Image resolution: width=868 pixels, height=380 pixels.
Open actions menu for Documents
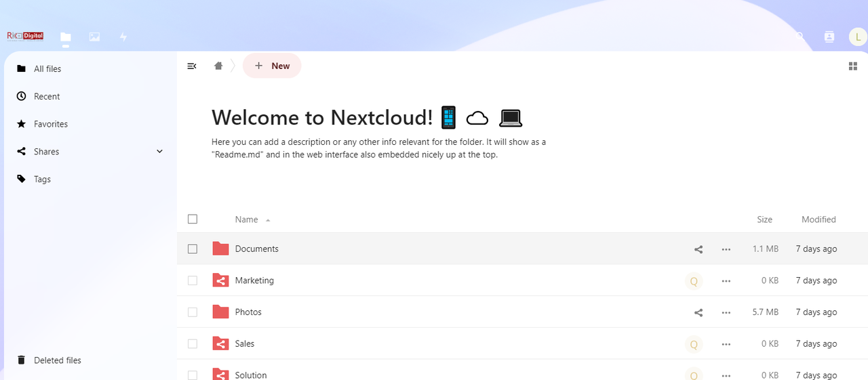tap(726, 249)
